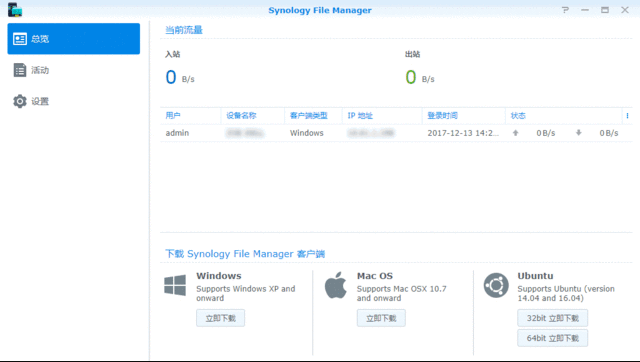Click the Mac OS platform title
This screenshot has height=362, width=640.
click(x=375, y=276)
